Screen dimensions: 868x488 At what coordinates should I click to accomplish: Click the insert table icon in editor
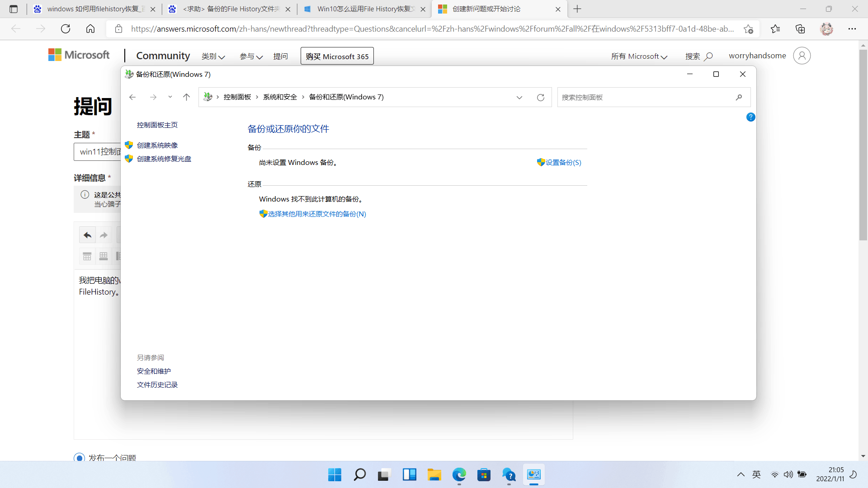[x=87, y=256]
